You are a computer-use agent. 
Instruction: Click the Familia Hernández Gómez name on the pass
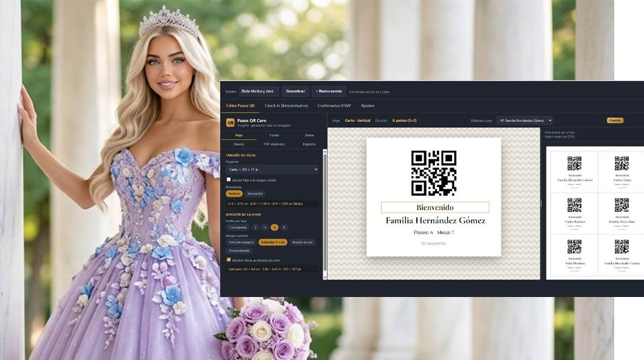click(435, 220)
